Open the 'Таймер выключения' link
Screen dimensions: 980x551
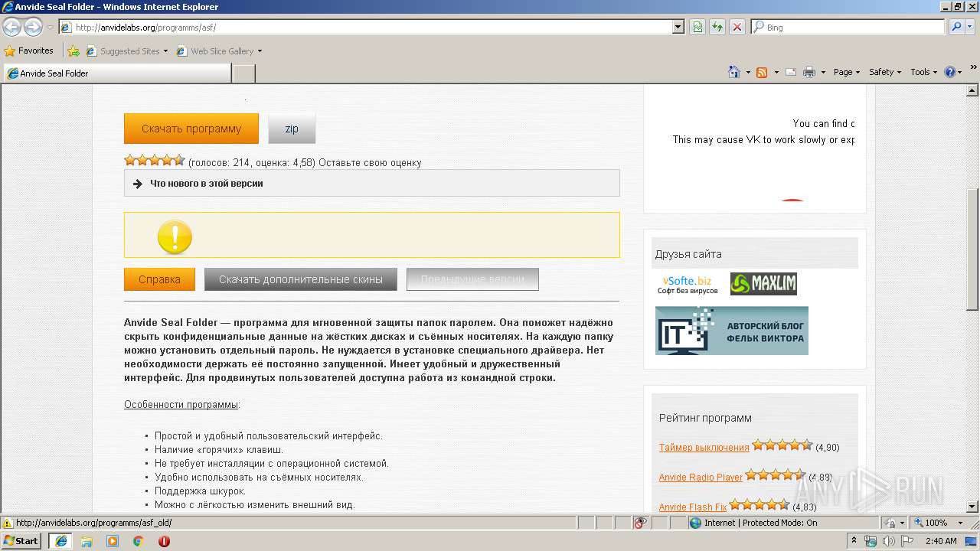[x=704, y=448]
